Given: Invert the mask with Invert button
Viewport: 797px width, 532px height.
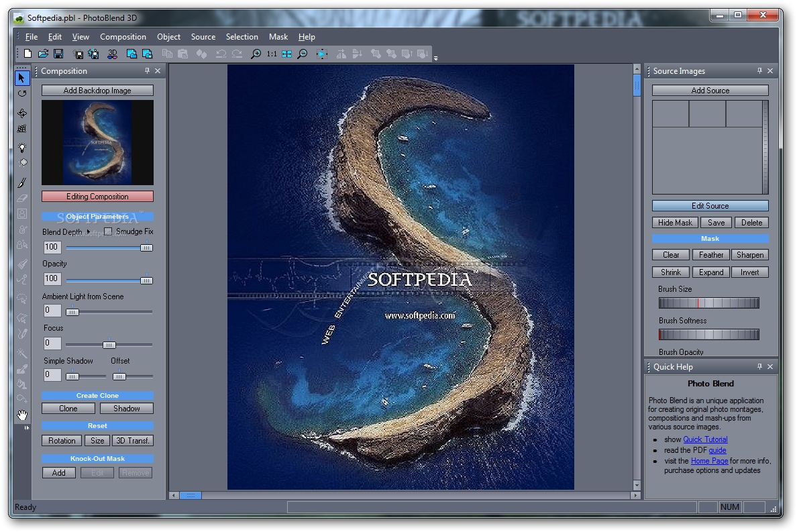Looking at the screenshot, I should click(x=750, y=272).
